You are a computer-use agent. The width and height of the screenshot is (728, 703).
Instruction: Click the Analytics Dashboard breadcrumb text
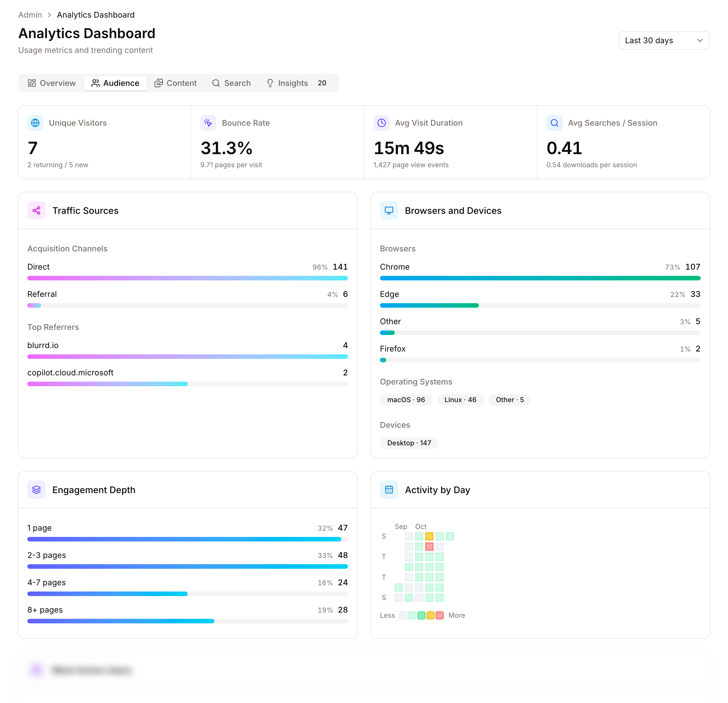coord(96,15)
